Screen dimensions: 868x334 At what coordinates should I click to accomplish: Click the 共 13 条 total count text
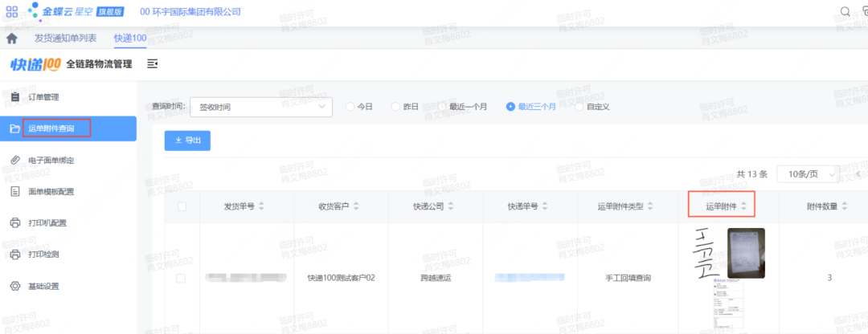pos(751,174)
